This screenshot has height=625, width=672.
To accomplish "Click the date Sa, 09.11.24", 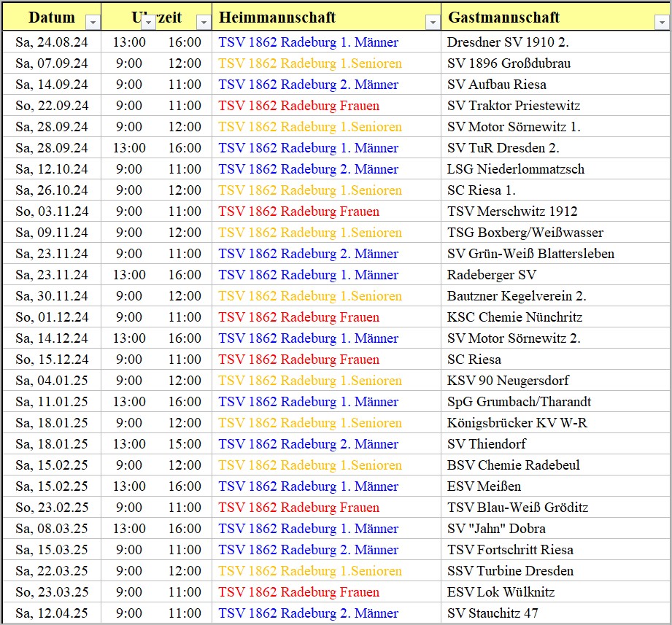I will click(51, 232).
